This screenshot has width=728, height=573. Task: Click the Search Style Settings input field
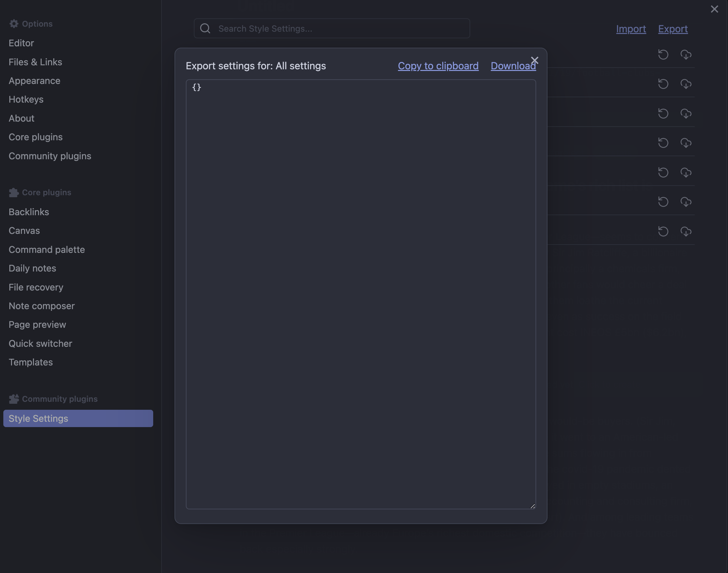coord(332,28)
